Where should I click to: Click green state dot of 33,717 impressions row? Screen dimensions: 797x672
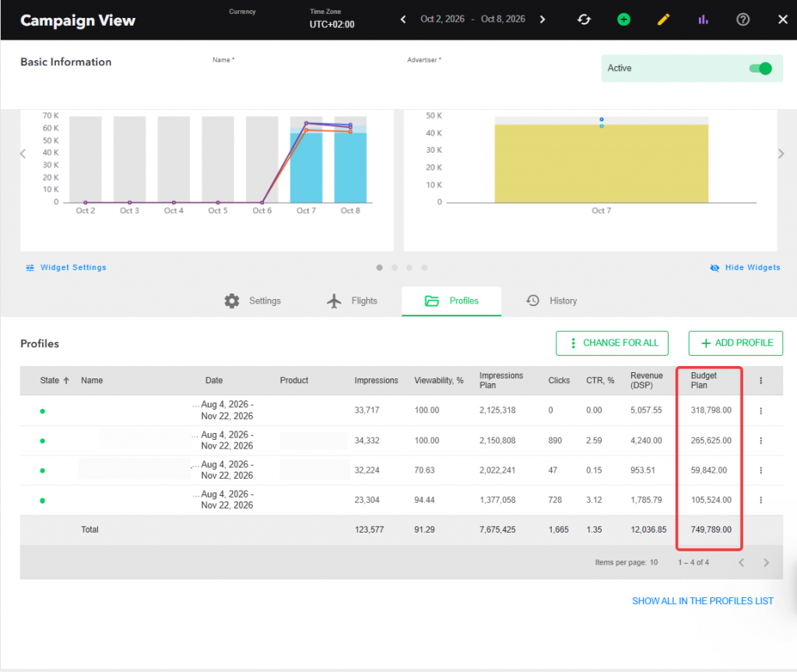(43, 411)
